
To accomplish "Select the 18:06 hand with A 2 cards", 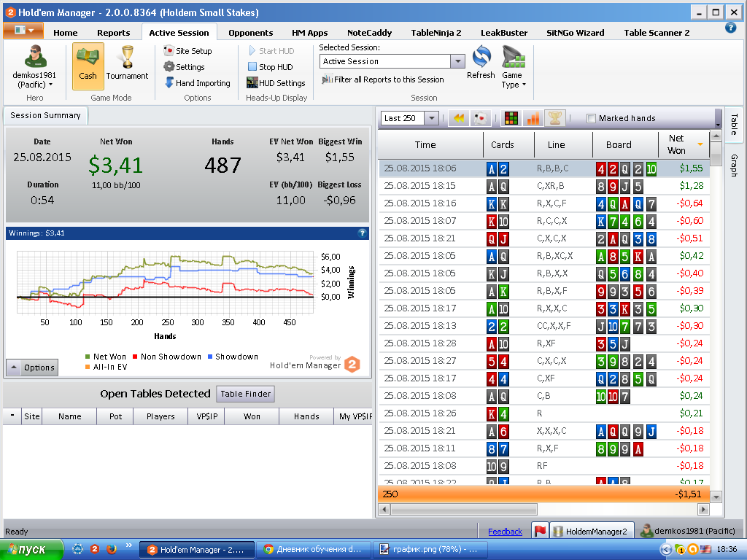I will (x=544, y=168).
